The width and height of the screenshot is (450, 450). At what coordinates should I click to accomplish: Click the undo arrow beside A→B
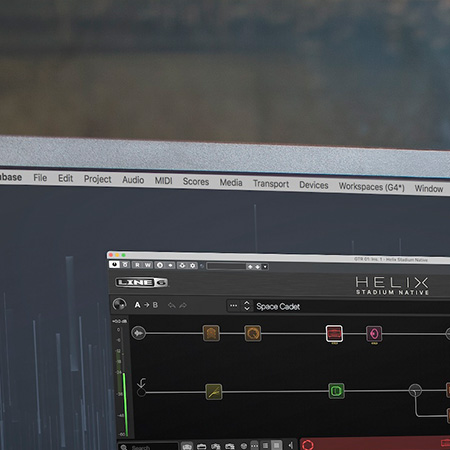coord(172,305)
